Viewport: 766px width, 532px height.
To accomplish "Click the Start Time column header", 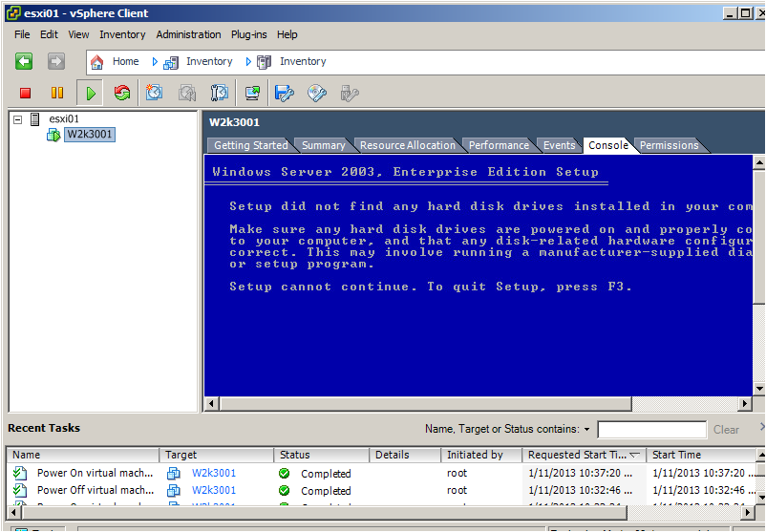I will pos(701,455).
